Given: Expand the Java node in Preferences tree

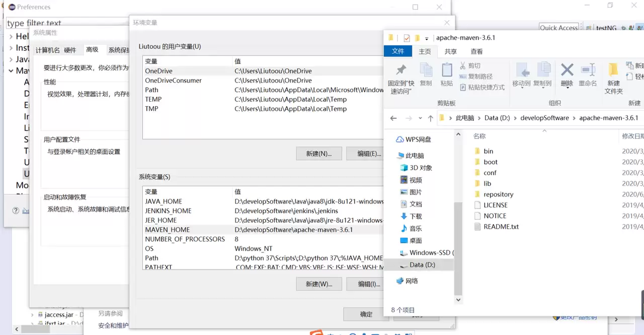Looking at the screenshot, I should [x=11, y=59].
